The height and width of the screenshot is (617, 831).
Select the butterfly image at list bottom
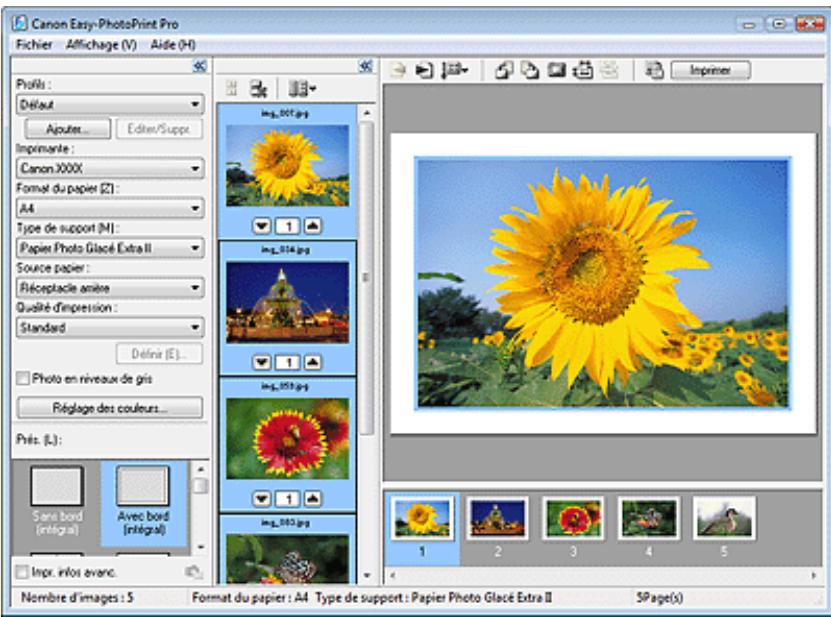(x=287, y=559)
